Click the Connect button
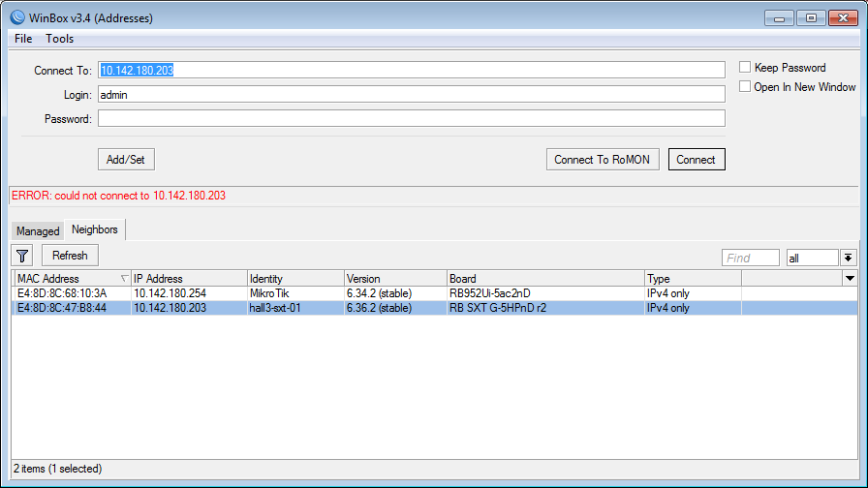The width and height of the screenshot is (868, 488). point(697,160)
